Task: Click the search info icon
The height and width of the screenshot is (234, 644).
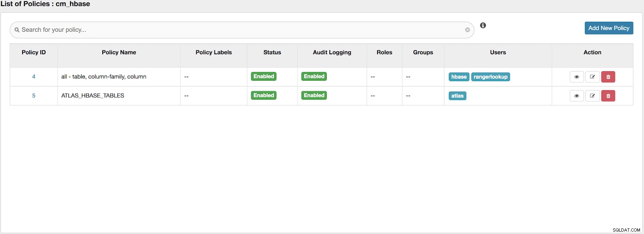Action: point(483,25)
